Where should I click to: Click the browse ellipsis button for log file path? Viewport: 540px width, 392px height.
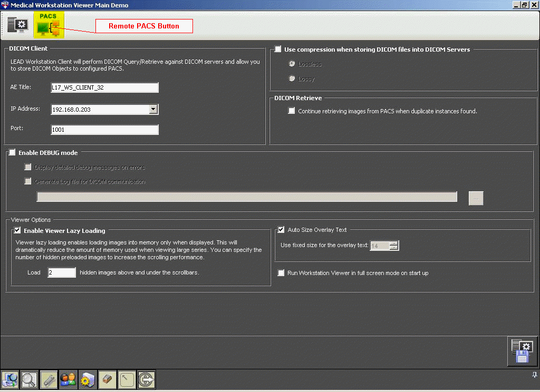pos(476,198)
